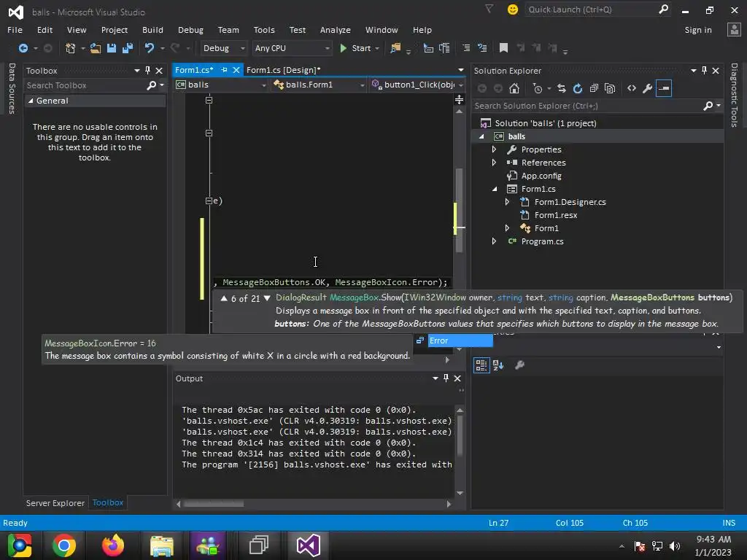Open Properties wrench in Solution Explorer toolbar

[x=648, y=88]
